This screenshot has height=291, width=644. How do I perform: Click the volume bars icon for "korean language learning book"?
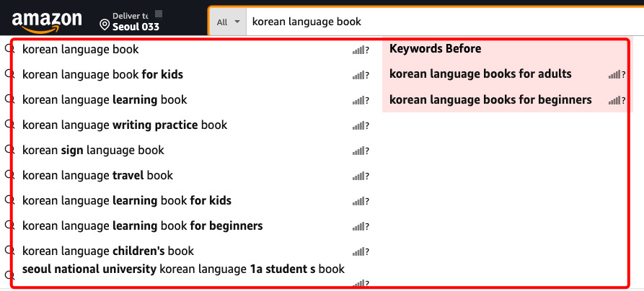click(x=358, y=101)
